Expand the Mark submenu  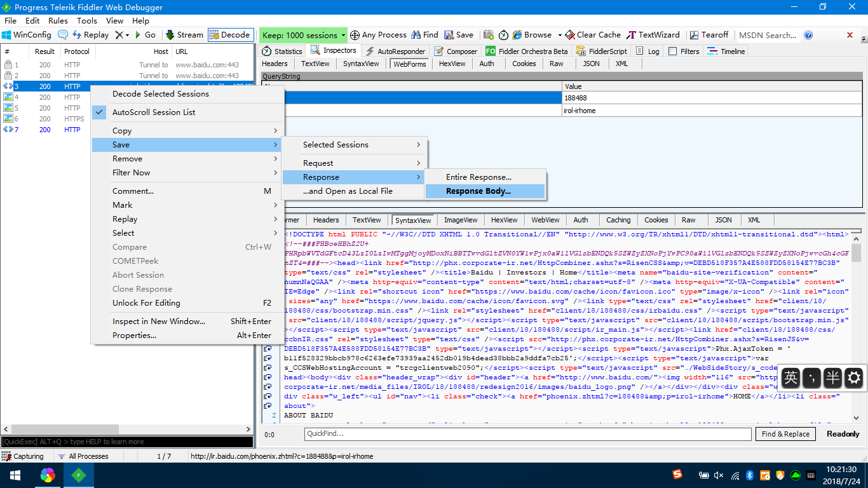point(187,205)
